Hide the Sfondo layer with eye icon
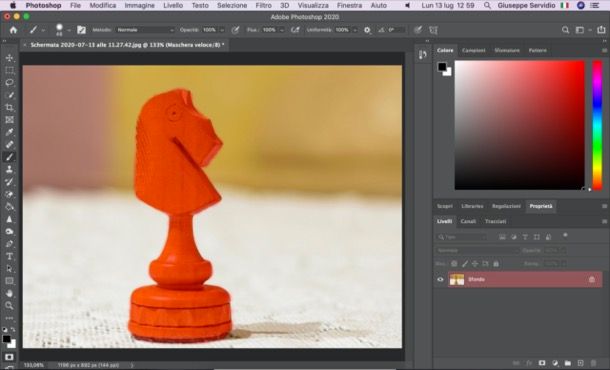 [x=440, y=279]
